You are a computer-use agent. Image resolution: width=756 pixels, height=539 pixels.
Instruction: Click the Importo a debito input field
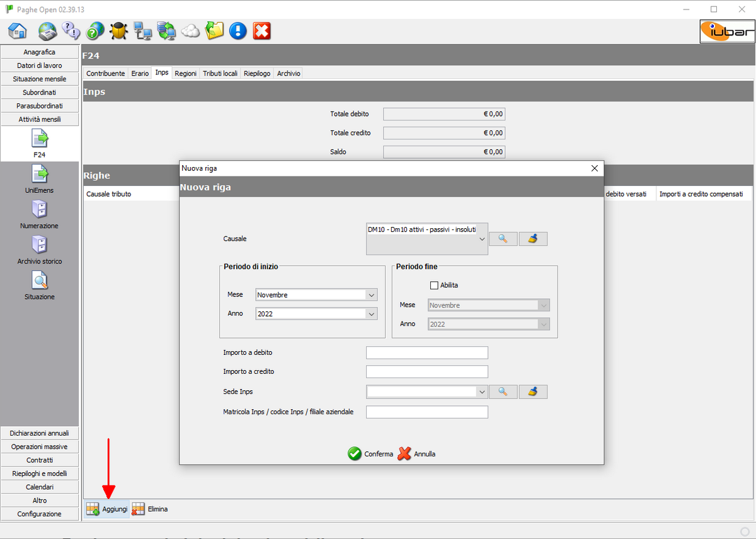[x=427, y=352]
